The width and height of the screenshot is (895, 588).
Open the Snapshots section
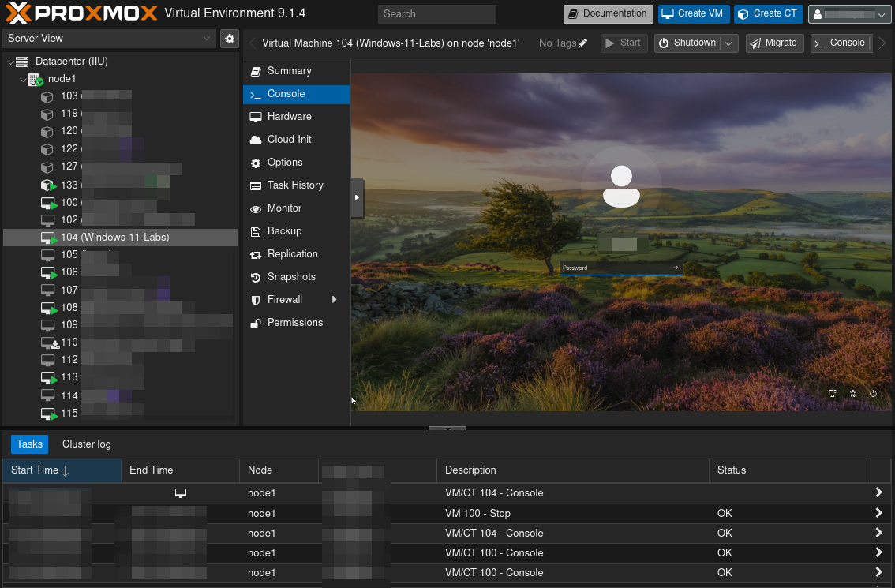(x=290, y=277)
